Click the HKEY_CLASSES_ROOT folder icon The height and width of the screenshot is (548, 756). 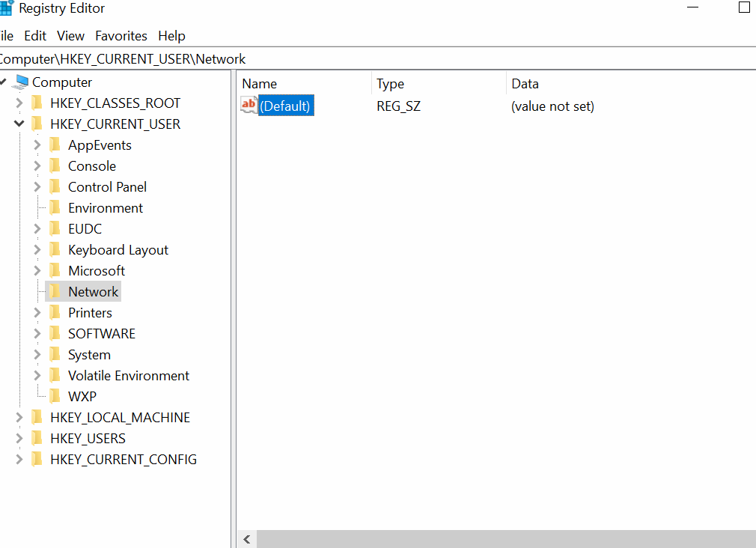click(37, 103)
